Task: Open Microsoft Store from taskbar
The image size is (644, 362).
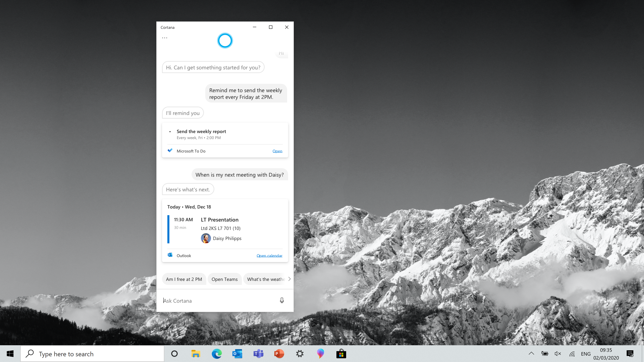Action: 340,354
